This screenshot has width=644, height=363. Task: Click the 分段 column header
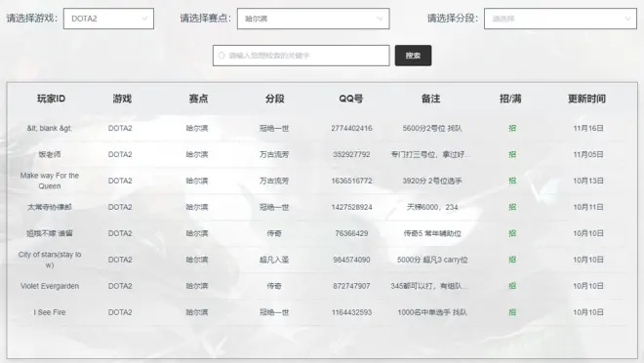point(275,99)
